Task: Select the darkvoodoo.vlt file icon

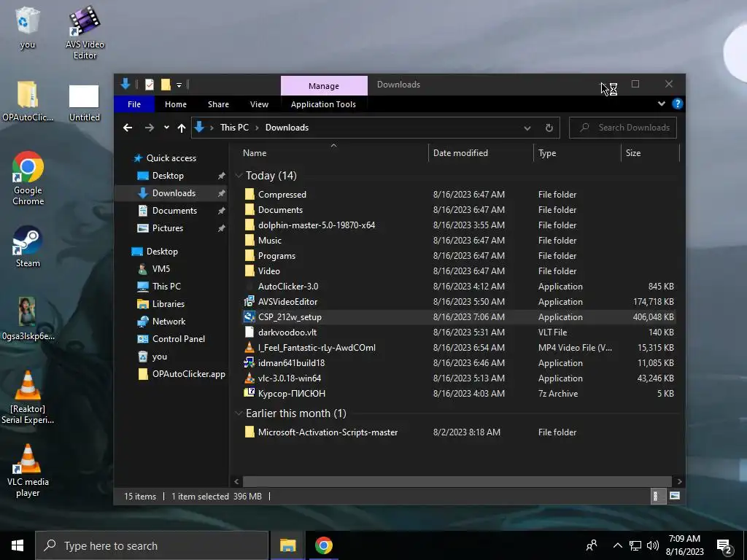Action: pyautogui.click(x=249, y=332)
